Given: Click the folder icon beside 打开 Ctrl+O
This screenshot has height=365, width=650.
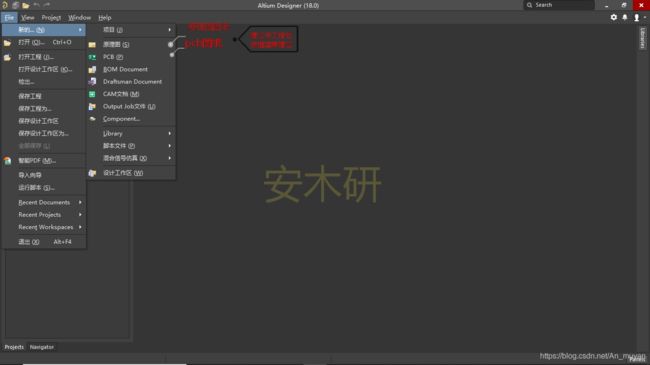Looking at the screenshot, I should tap(7, 42).
